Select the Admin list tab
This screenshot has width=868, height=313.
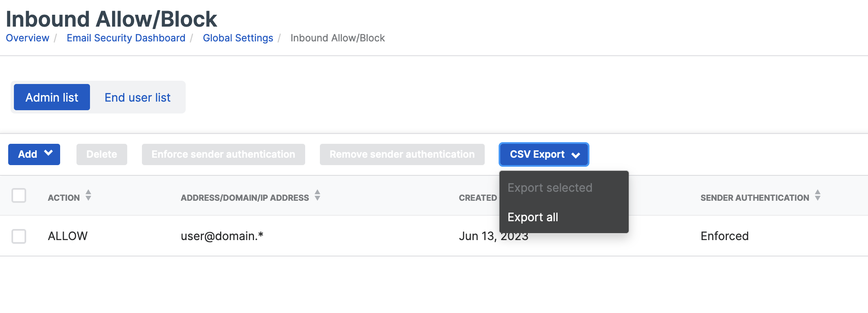52,98
